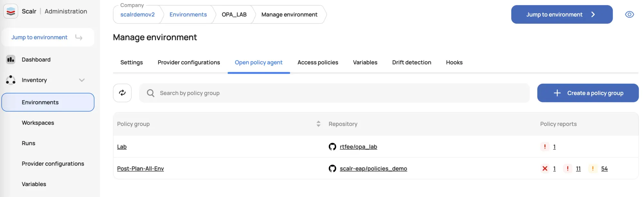The image size is (644, 197).
Task: Click the refresh policy groups icon
Action: (x=122, y=93)
